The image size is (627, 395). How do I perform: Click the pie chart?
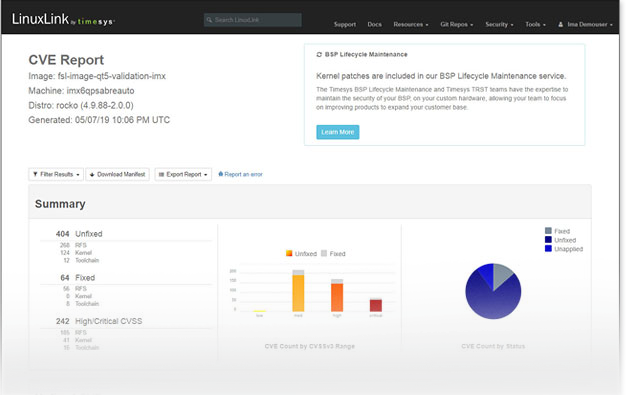pos(493,291)
